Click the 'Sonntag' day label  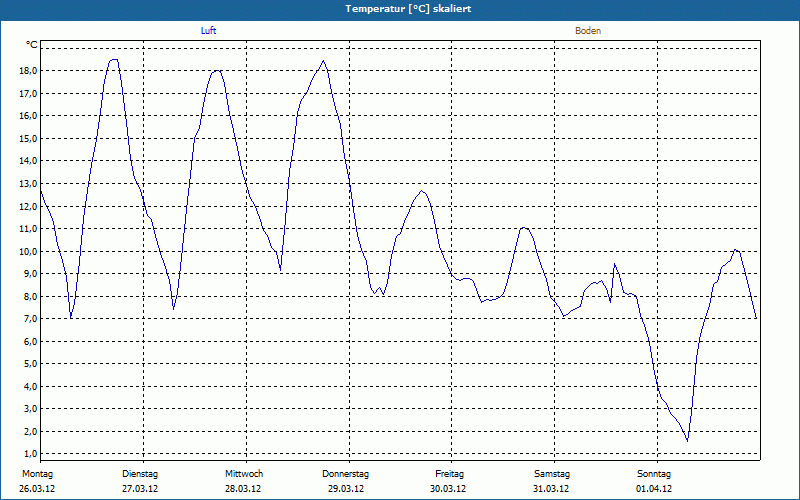[654, 474]
